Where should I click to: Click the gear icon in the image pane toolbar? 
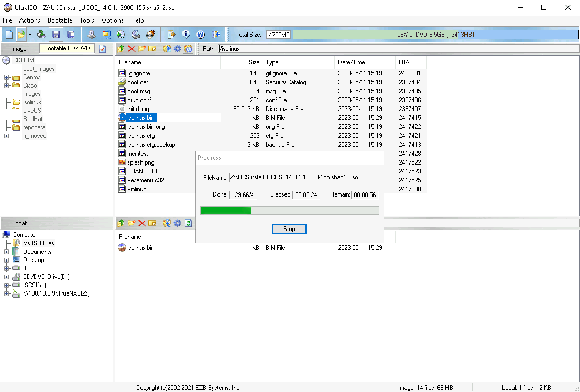[178, 49]
